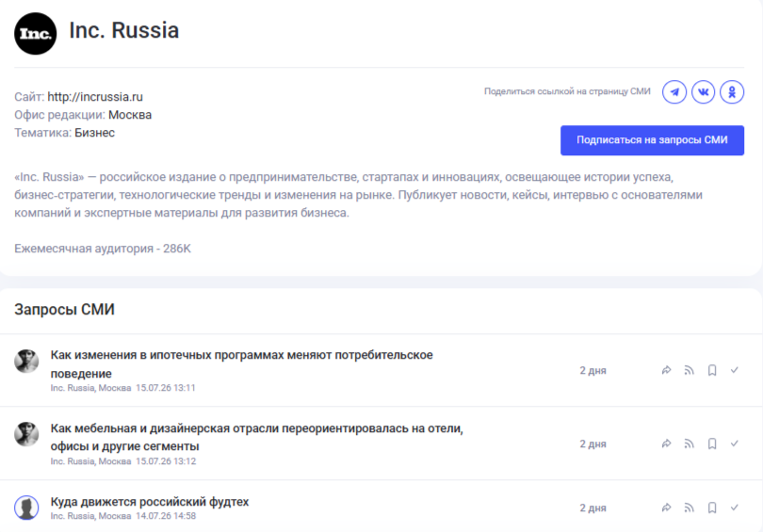This screenshot has height=532, width=763.
Task: Open the http://incrussia.ru site link
Action: coord(95,97)
